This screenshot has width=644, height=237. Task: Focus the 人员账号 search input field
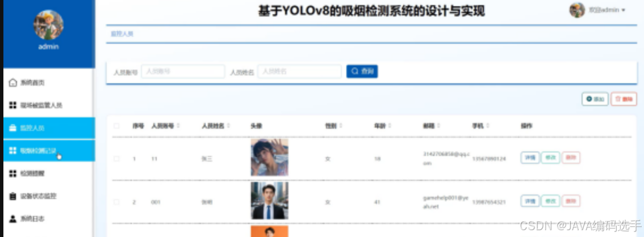pyautogui.click(x=183, y=71)
